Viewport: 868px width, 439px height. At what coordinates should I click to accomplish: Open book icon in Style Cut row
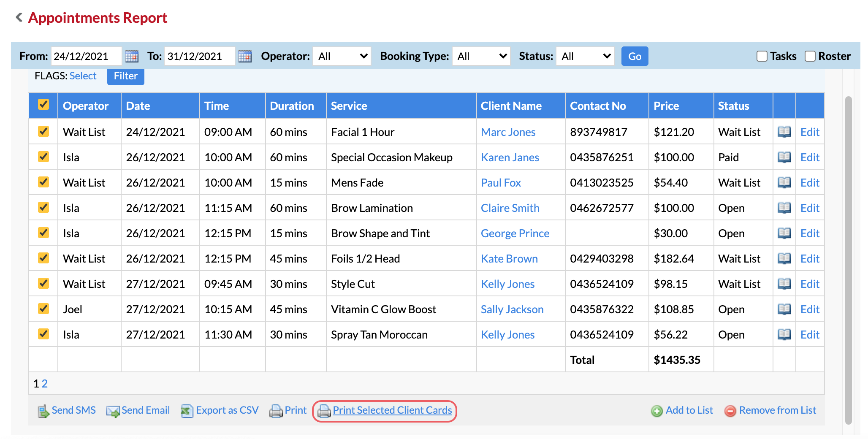[x=784, y=284]
